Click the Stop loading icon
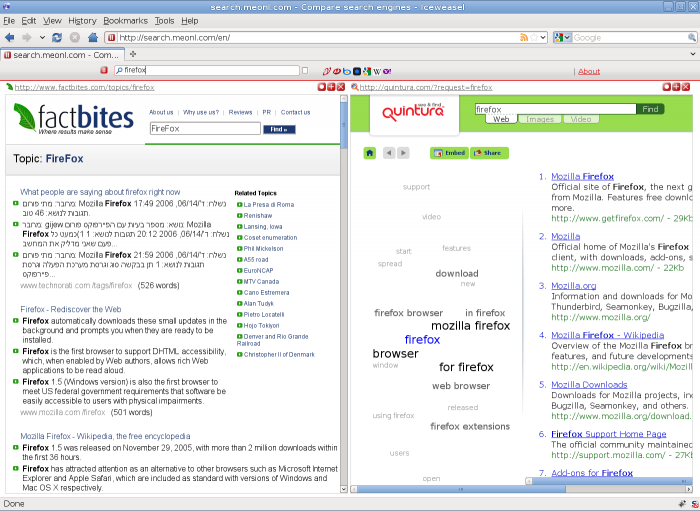 click(x=75, y=37)
